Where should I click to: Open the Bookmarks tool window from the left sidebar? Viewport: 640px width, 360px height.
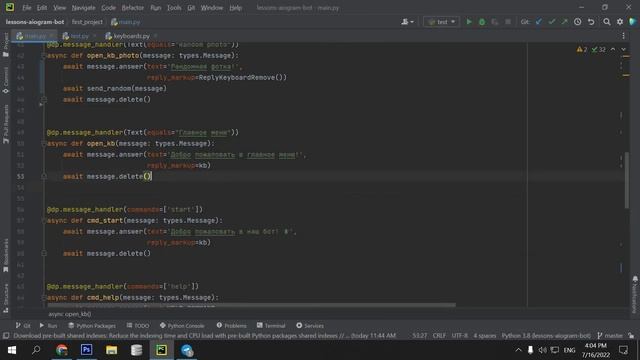[x=6, y=256]
